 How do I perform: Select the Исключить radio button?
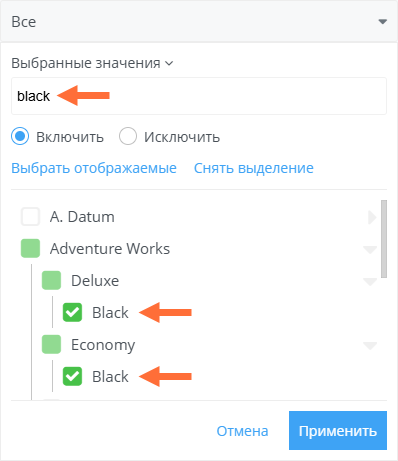tap(128, 137)
